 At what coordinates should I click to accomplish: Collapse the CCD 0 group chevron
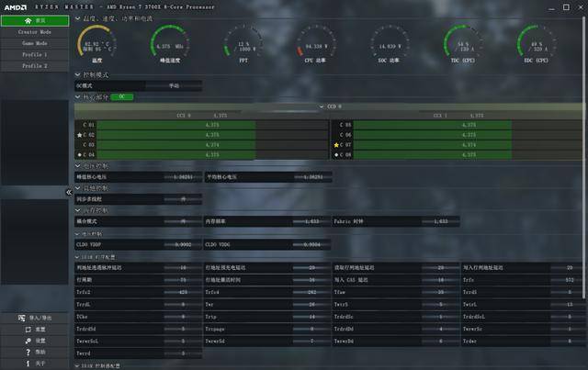(x=322, y=107)
